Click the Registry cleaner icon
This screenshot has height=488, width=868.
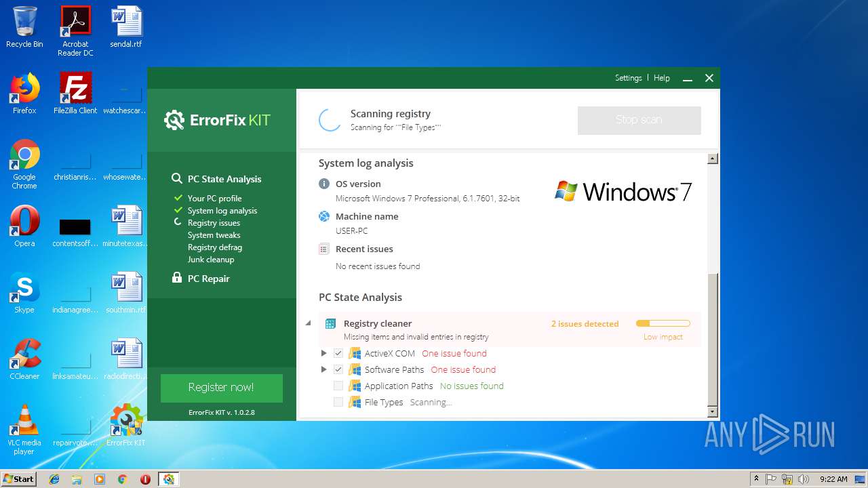click(x=330, y=323)
